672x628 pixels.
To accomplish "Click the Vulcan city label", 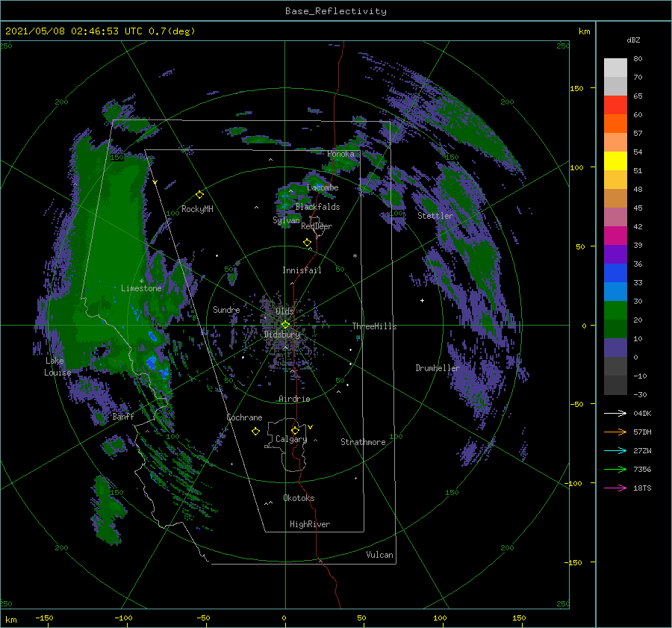I will pyautogui.click(x=379, y=555).
